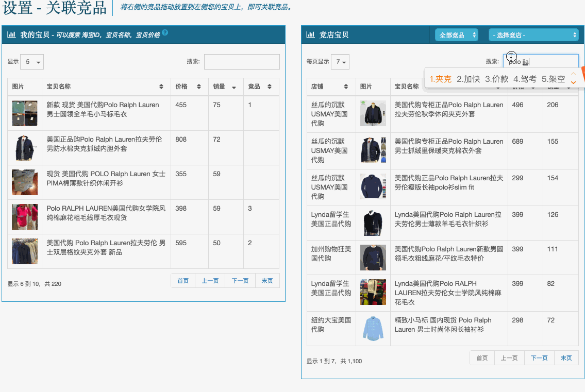Click thumbnail of 男士圆领全羊毛小马标毛衣 item
Screen dimensions: 585x392
[25, 113]
